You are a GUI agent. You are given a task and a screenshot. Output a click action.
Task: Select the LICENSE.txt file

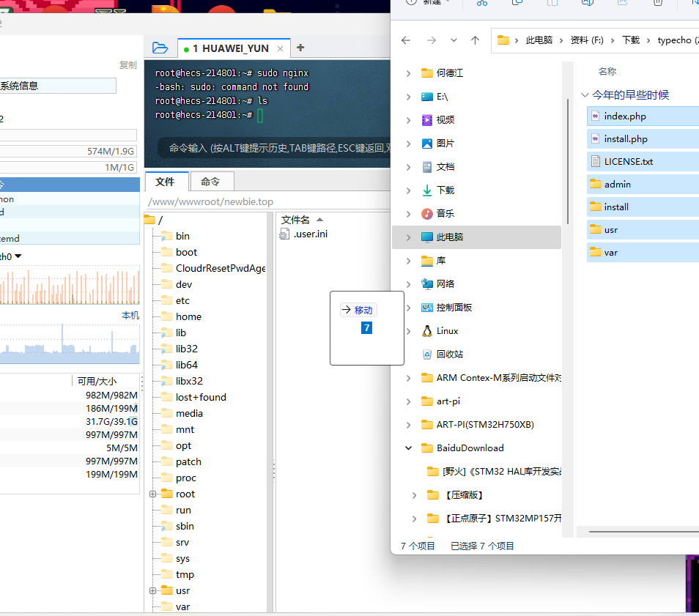pos(643,162)
